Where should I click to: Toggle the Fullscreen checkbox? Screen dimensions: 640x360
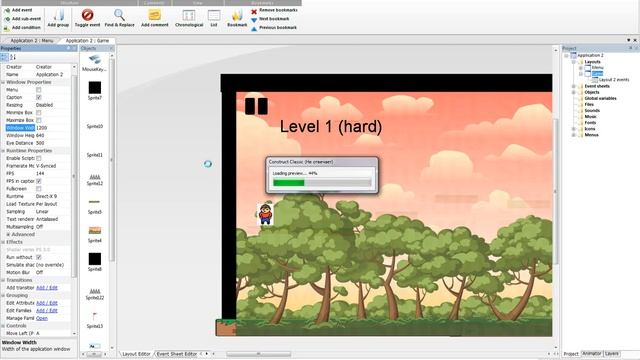coord(39,189)
